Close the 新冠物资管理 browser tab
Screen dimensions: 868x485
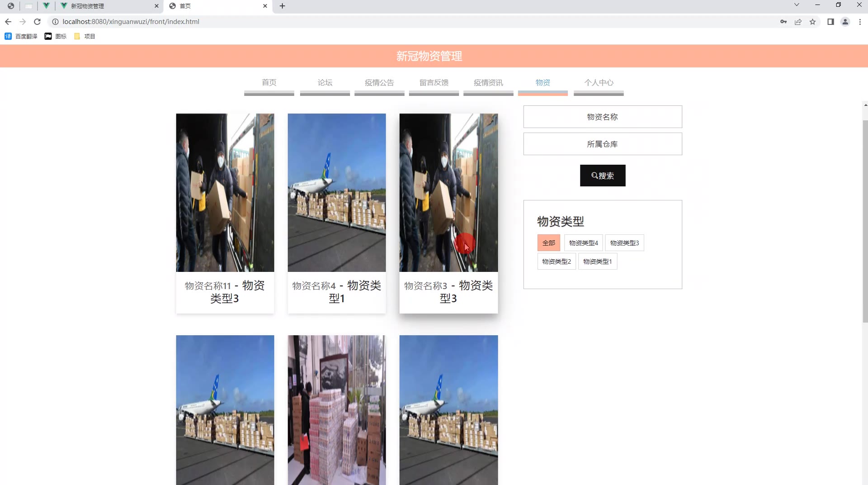(156, 6)
